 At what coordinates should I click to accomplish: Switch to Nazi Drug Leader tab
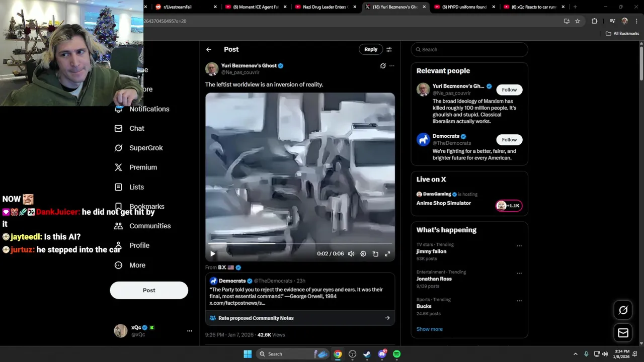326,7
